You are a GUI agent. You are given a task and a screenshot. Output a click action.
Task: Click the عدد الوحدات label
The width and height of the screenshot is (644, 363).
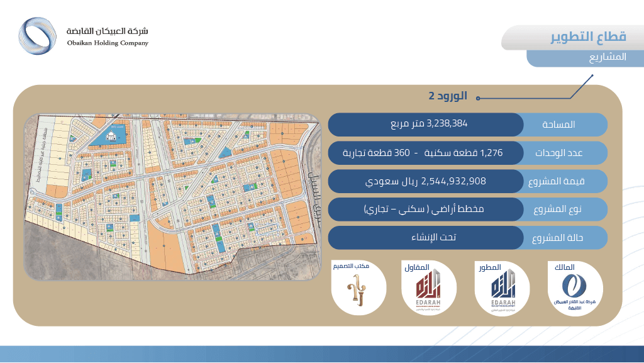click(558, 153)
